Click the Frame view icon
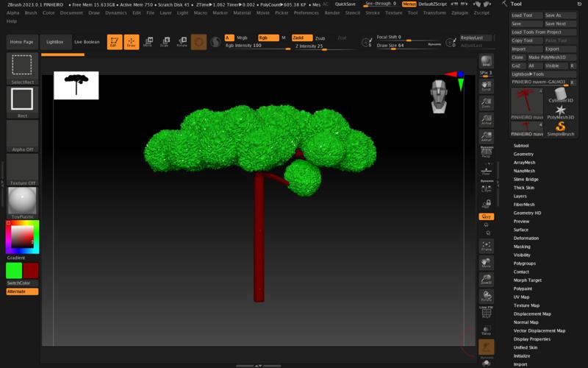The image size is (588, 368). (486, 246)
